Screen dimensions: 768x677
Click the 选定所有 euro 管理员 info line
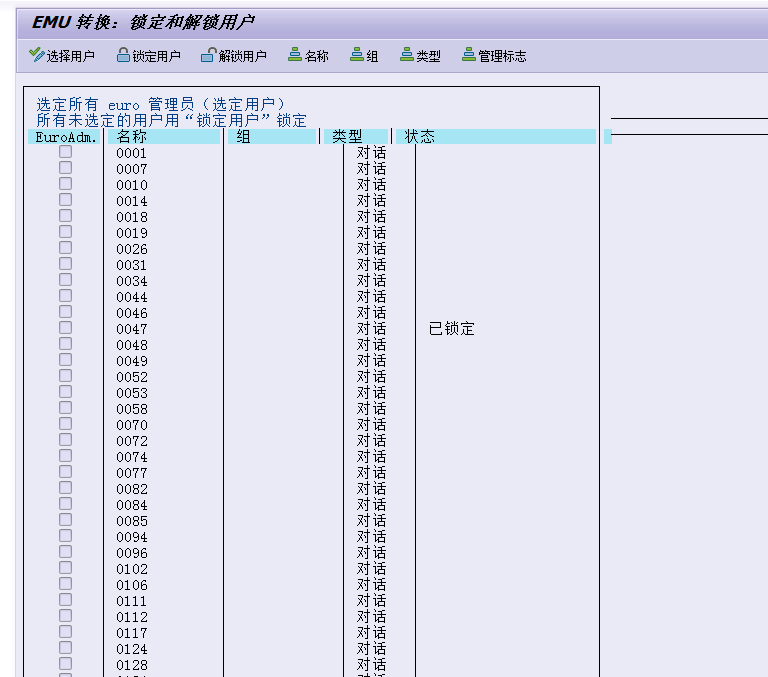160,104
